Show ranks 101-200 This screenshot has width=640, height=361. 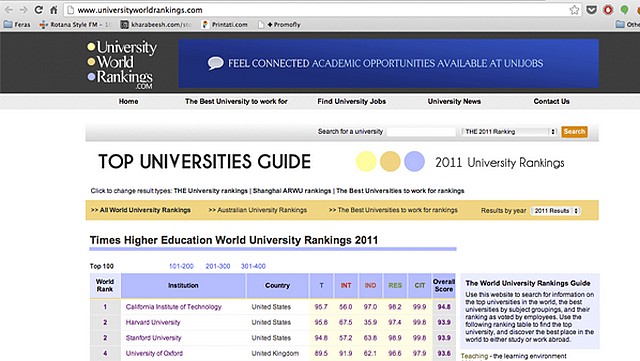[x=181, y=266]
